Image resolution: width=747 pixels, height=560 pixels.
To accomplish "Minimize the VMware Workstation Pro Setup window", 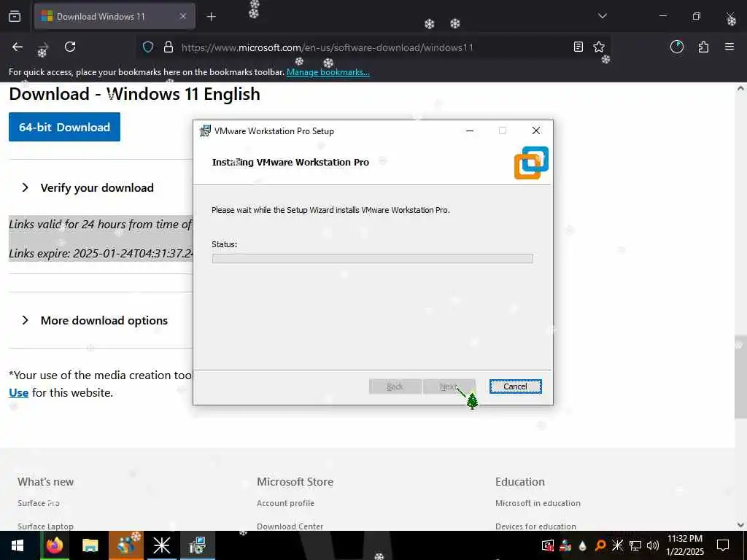I will click(470, 131).
